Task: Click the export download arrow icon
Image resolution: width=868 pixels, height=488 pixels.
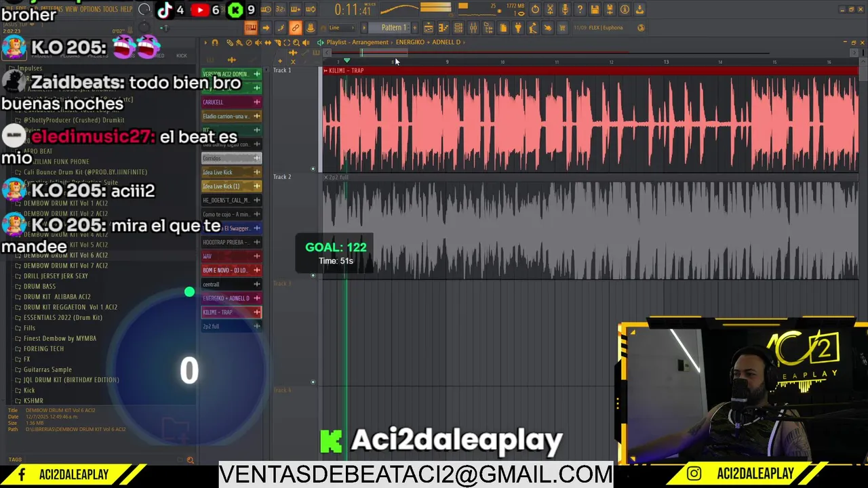Action: (639, 9)
